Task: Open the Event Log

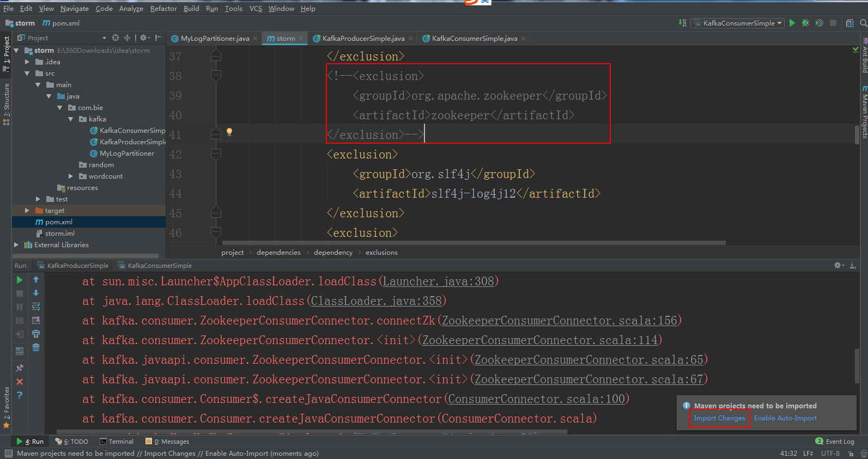Action: [x=835, y=442]
